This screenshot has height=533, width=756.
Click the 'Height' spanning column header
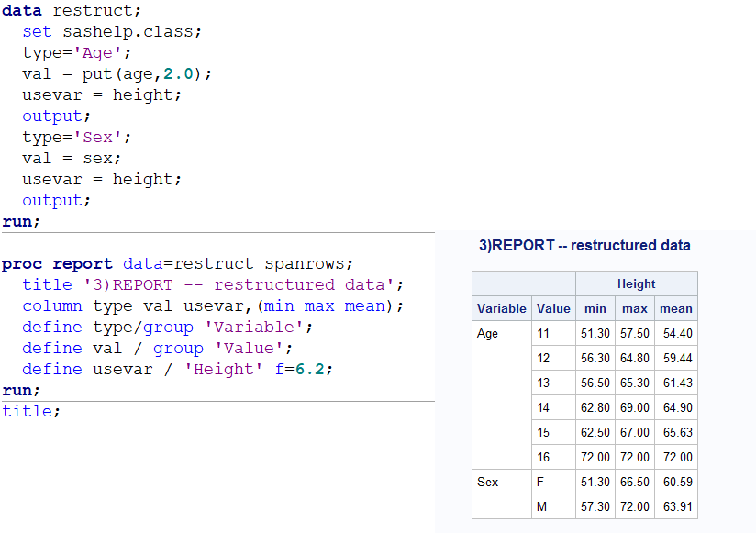click(636, 283)
